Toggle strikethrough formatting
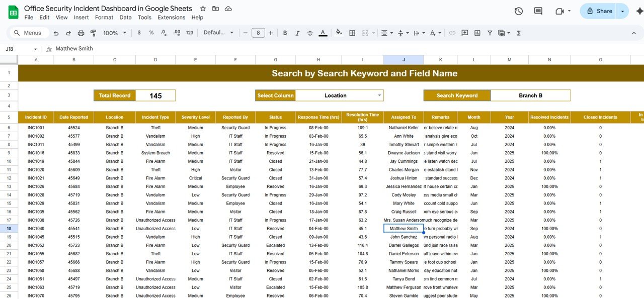Image resolution: width=644 pixels, height=299 pixels. click(310, 33)
